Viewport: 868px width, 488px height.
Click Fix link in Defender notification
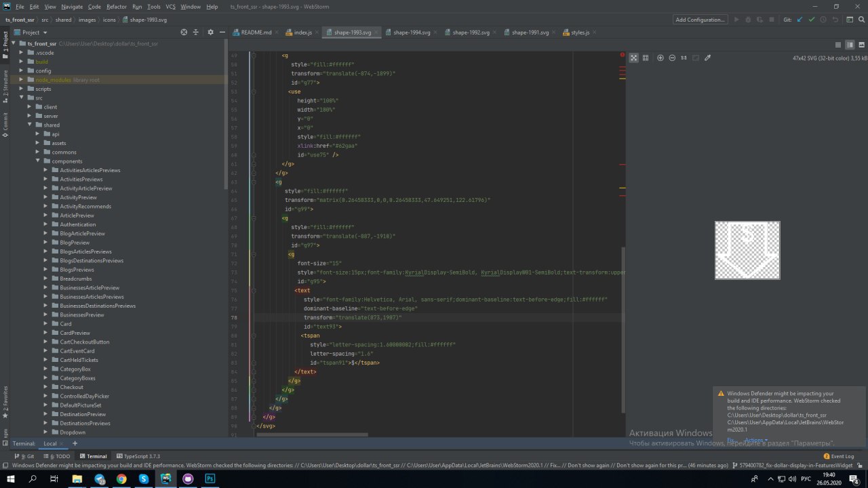click(x=731, y=440)
